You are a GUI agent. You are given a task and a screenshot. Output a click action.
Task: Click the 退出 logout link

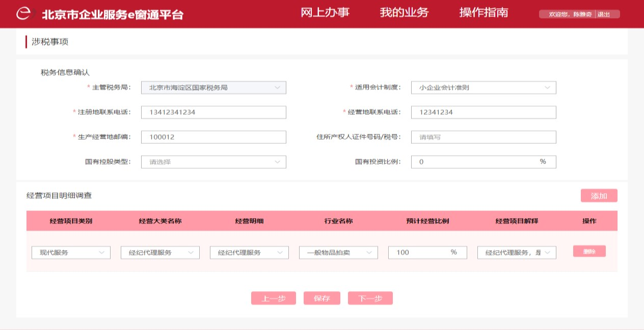click(x=604, y=14)
